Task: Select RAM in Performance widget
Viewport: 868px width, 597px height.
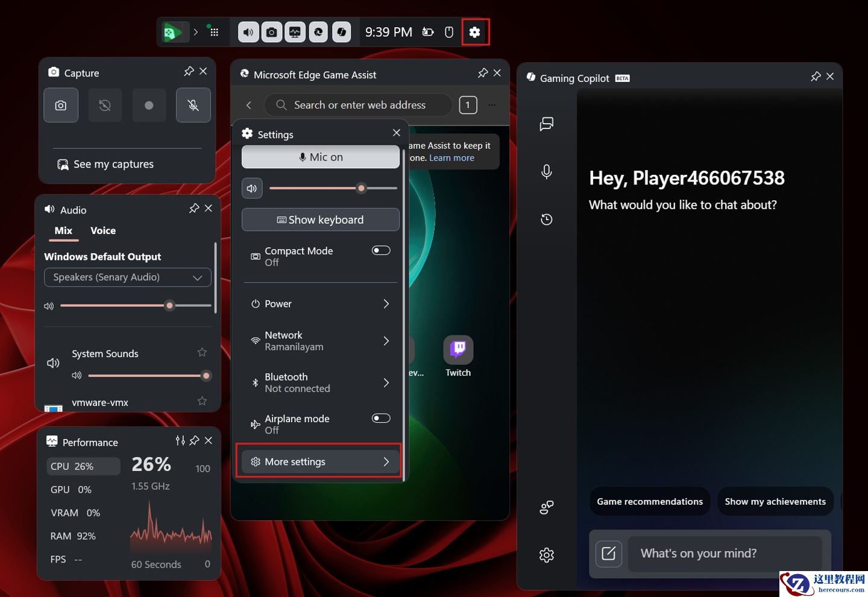Action: pyautogui.click(x=83, y=536)
